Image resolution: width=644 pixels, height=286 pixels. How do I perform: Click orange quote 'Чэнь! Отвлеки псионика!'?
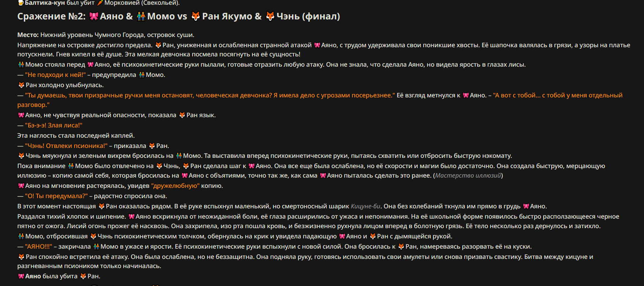coord(66,146)
